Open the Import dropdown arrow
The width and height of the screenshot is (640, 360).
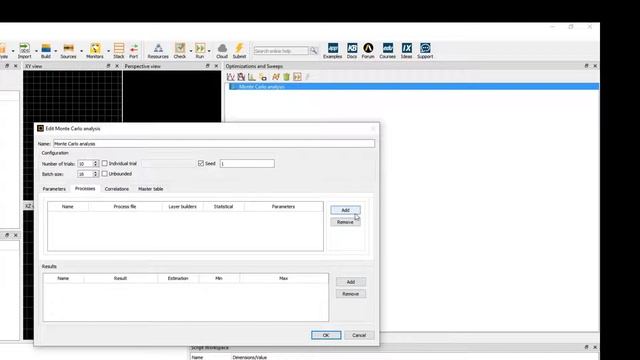pos(36,51)
